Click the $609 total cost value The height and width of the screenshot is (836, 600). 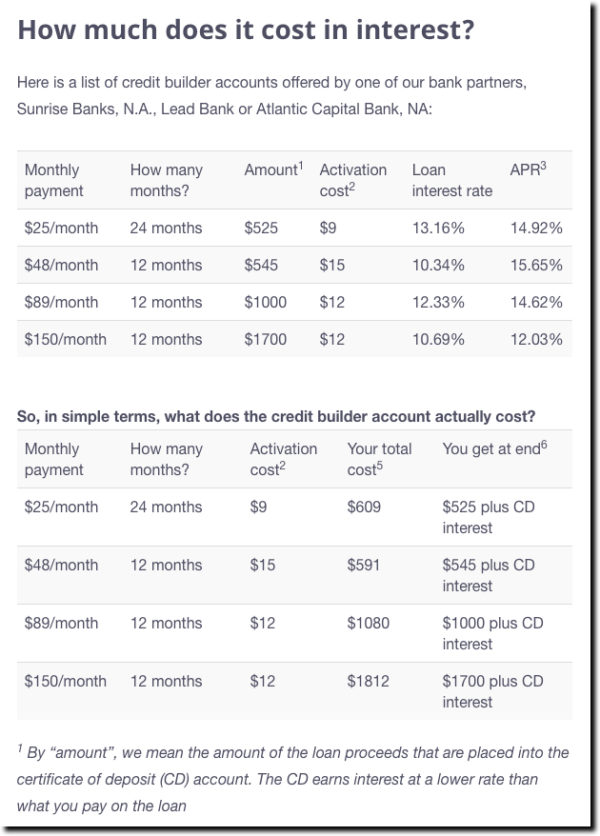[364, 507]
